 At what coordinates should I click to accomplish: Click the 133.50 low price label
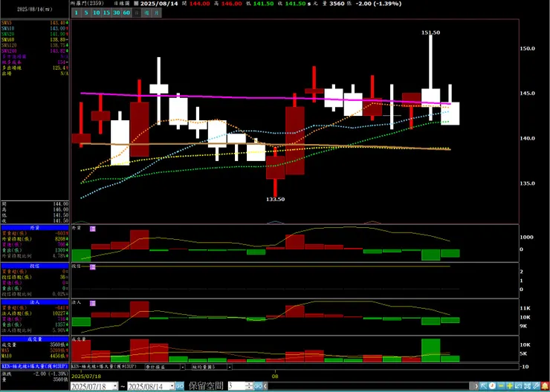click(x=275, y=199)
